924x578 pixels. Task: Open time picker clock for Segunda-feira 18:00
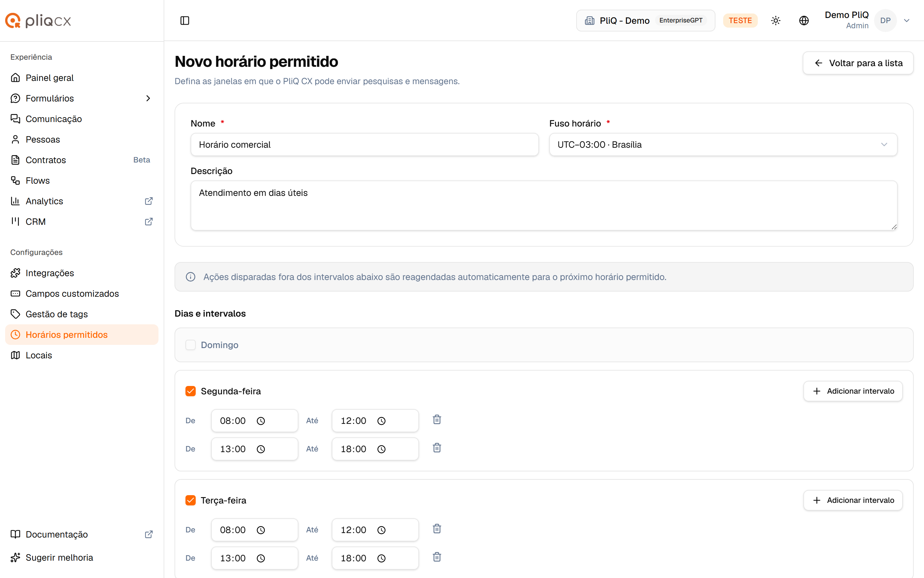click(x=381, y=449)
